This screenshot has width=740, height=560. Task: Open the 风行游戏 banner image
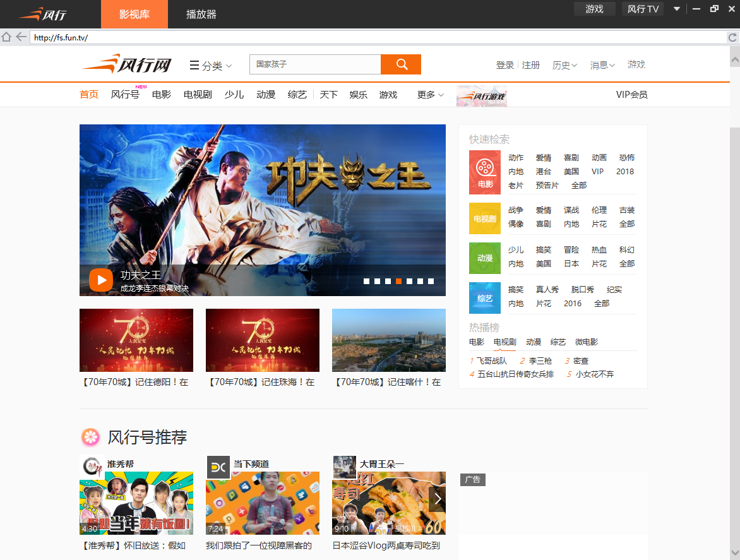click(x=481, y=96)
